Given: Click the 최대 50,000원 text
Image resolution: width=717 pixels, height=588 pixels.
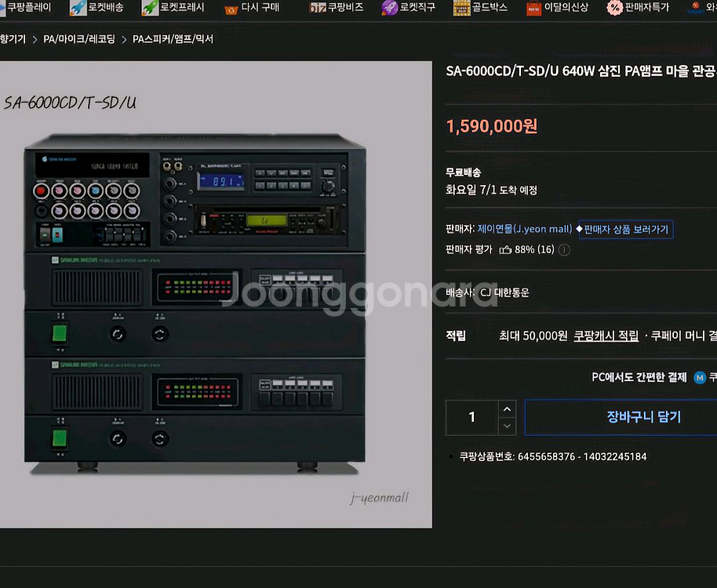Looking at the screenshot, I should pyautogui.click(x=533, y=336).
